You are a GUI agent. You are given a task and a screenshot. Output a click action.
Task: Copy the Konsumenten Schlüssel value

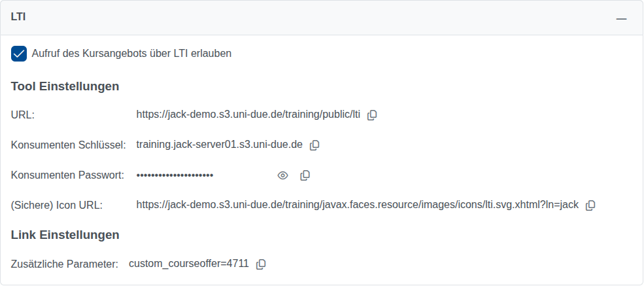[314, 145]
